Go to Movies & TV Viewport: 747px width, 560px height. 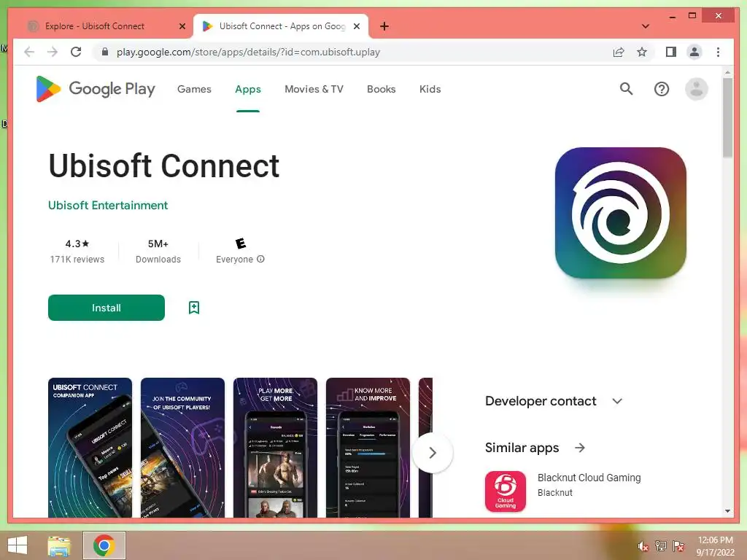pyautogui.click(x=314, y=89)
